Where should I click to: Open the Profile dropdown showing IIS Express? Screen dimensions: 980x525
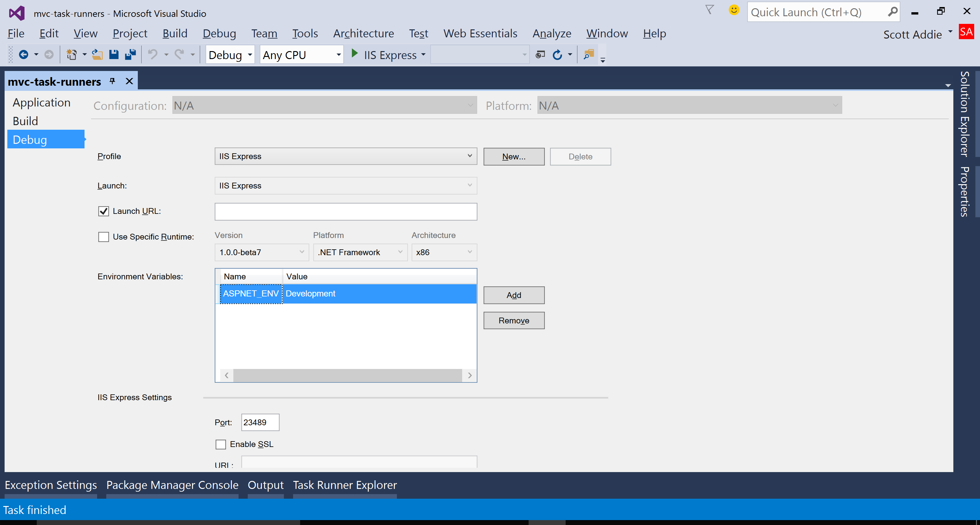345,156
